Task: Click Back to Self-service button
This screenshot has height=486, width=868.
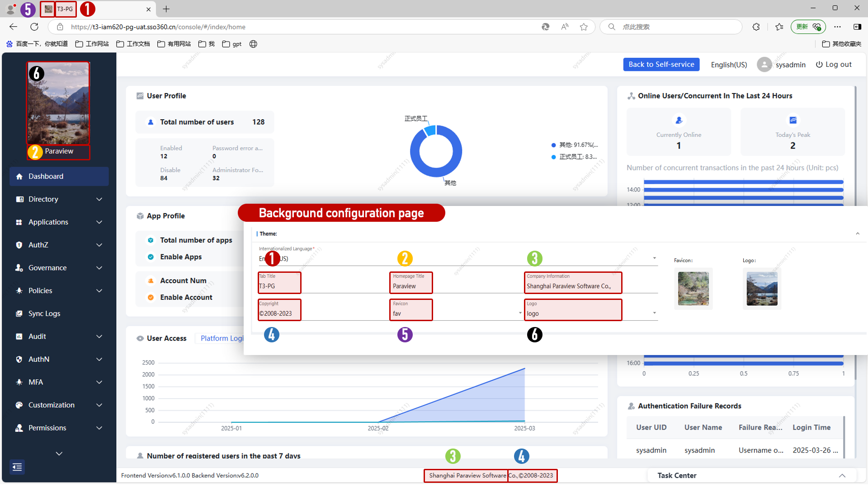Action: 661,65
